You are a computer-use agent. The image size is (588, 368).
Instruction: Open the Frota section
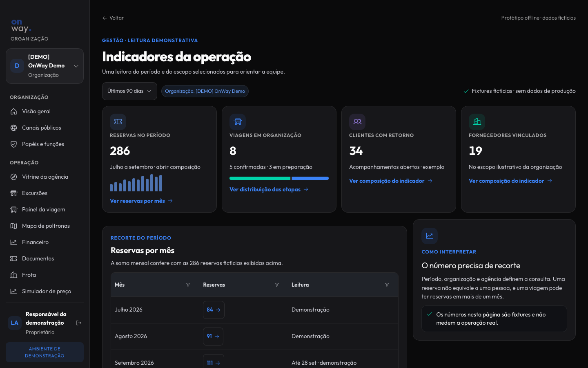[45, 275]
